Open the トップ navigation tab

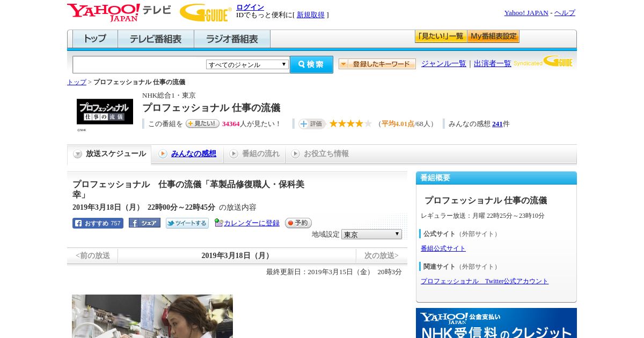coord(95,39)
